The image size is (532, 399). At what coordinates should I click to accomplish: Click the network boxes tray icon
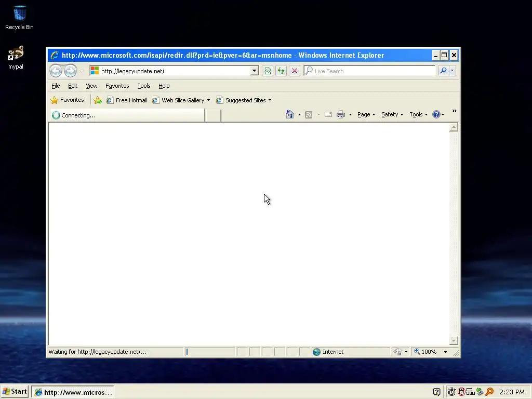tap(470, 392)
